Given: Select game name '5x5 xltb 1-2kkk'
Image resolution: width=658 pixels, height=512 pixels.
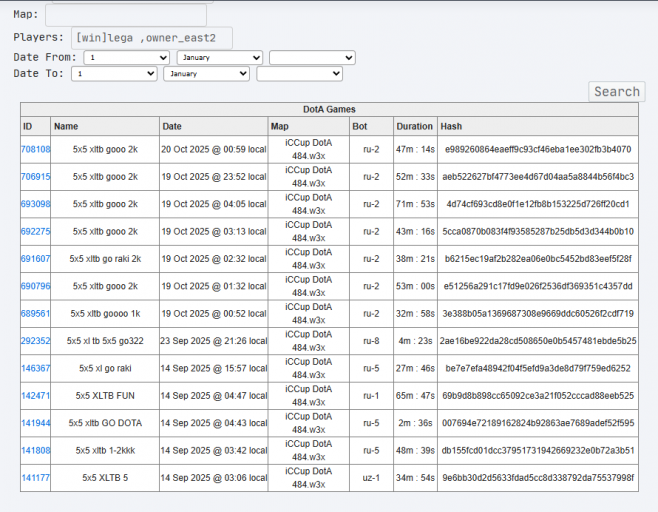Looking at the screenshot, I should tap(105, 450).
